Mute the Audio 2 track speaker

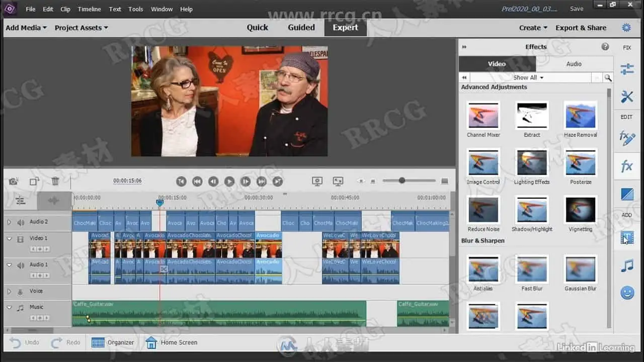[21, 222]
